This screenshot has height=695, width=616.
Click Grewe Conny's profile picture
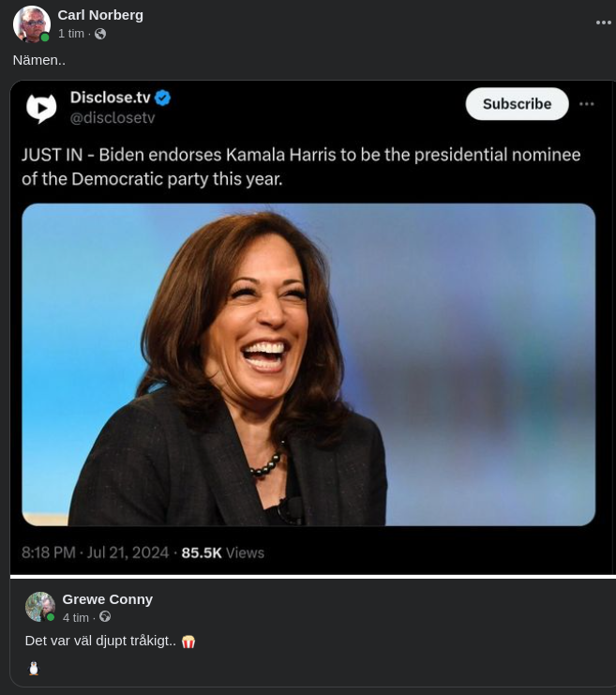tap(39, 607)
